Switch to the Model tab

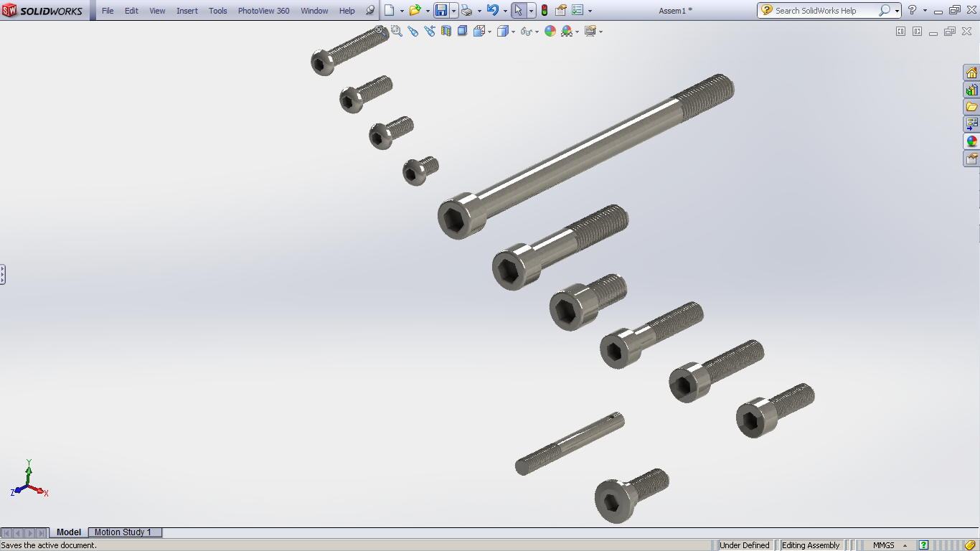coord(69,532)
